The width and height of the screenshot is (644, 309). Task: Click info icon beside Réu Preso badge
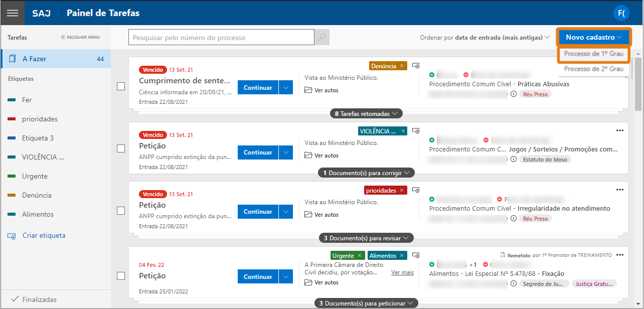(x=513, y=94)
